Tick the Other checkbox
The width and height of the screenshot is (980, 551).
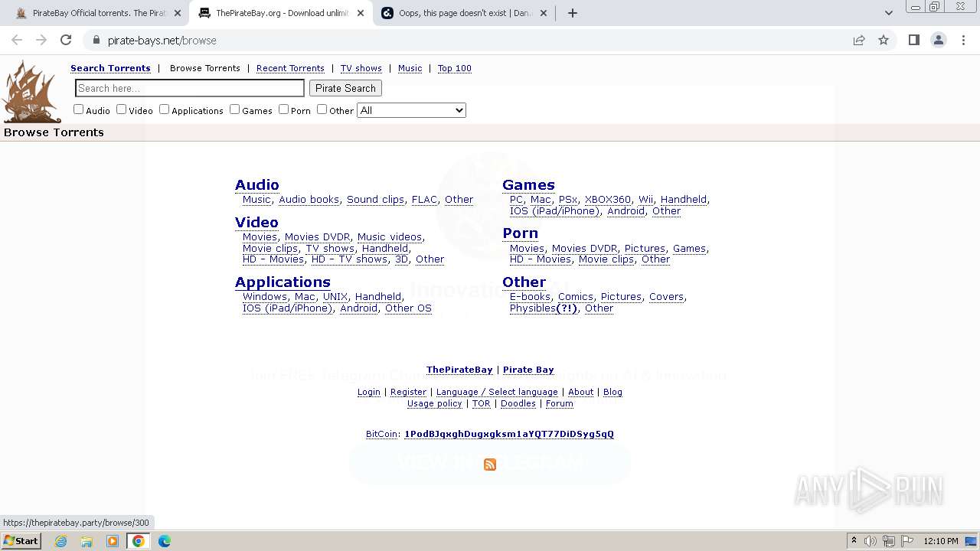(x=322, y=109)
